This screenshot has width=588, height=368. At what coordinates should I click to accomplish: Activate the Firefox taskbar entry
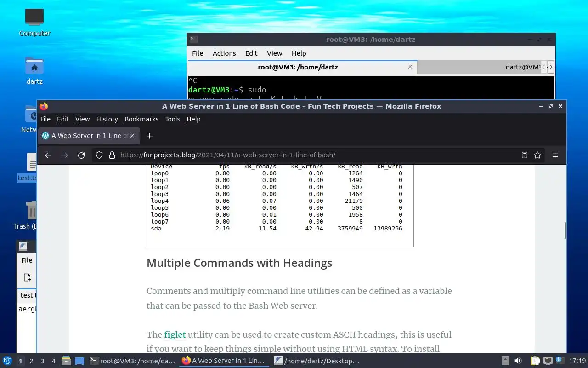click(224, 361)
